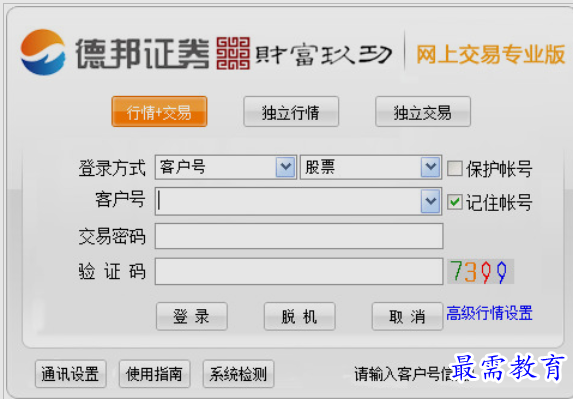The image size is (573, 399).
Task: Click the 交易密码 password field
Action: tap(299, 236)
